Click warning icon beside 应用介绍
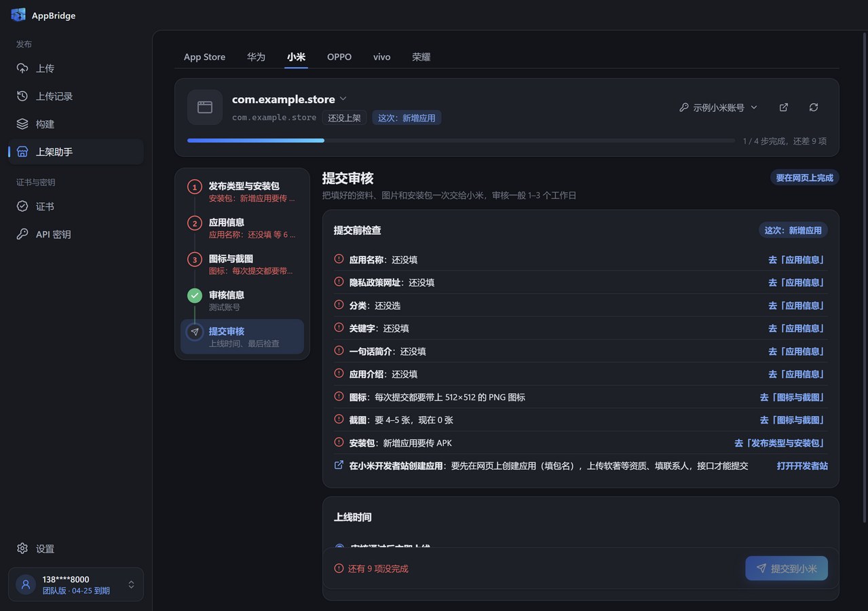Image resolution: width=868 pixels, height=611 pixels. [x=339, y=373]
